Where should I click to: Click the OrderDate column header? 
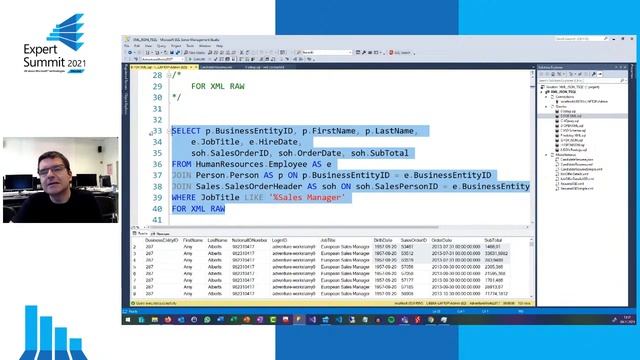tap(442, 240)
